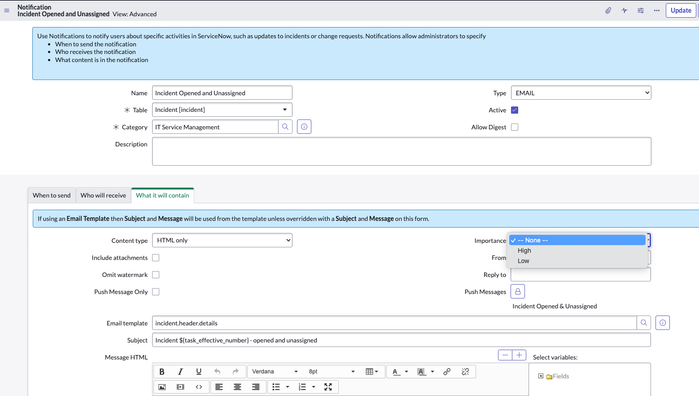Align text left in editor
This screenshot has width=699, height=396.
click(x=219, y=387)
